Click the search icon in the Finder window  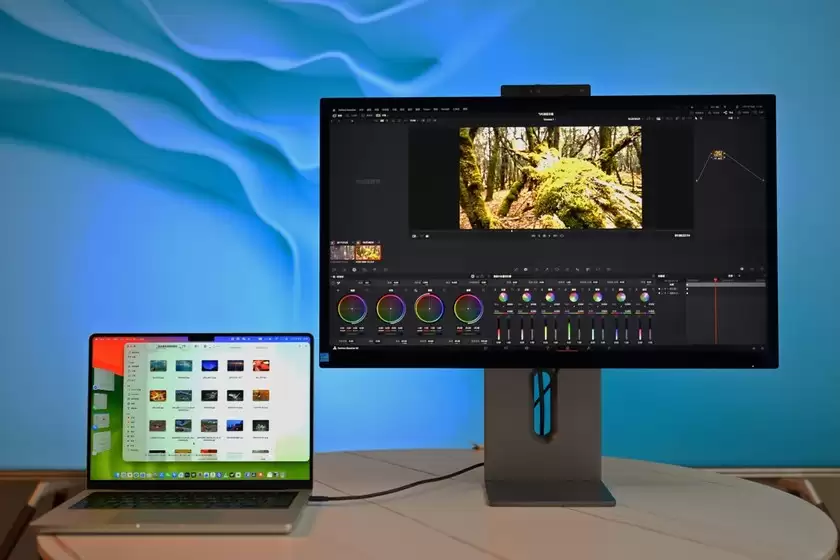tap(304, 346)
